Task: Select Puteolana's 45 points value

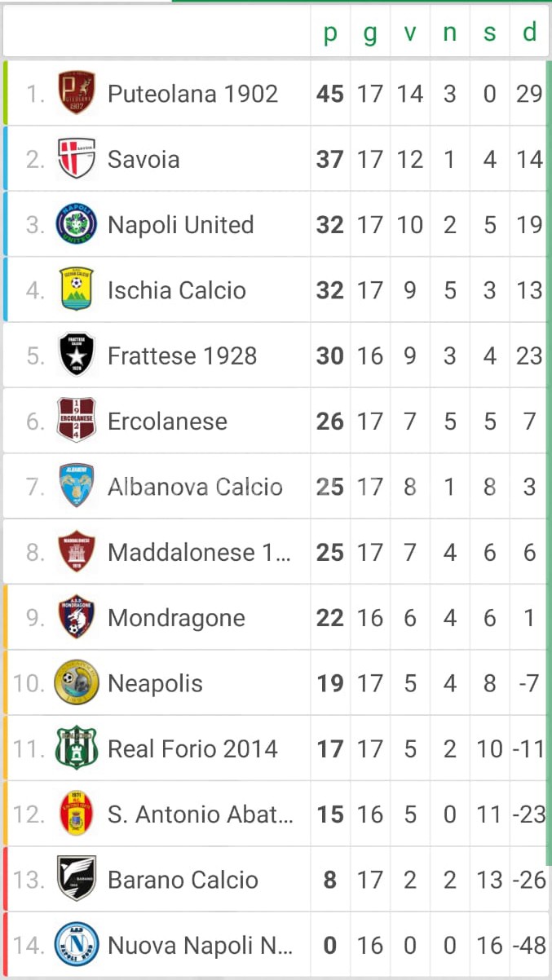Action: click(330, 94)
